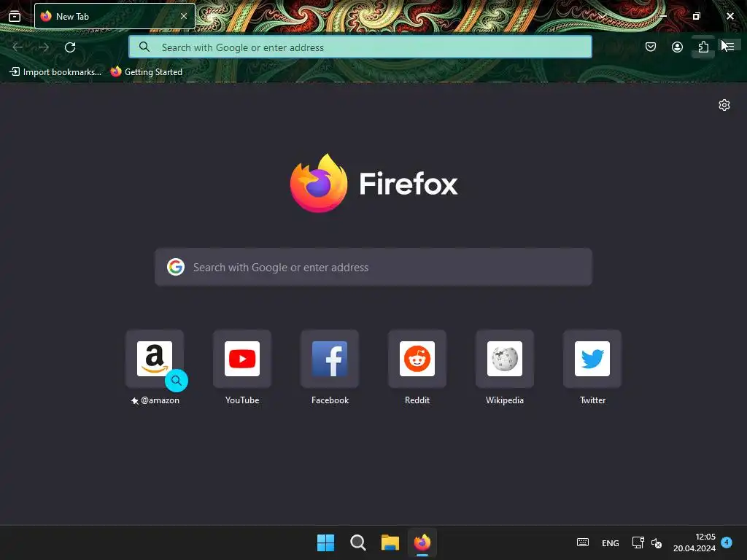Image resolution: width=747 pixels, height=560 pixels.
Task: Go forward one page
Action: (44, 47)
